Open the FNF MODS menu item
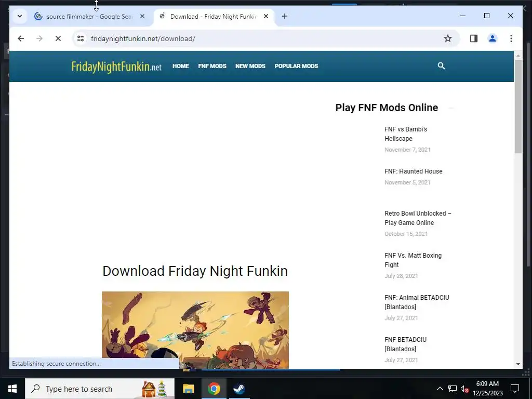The width and height of the screenshot is (532, 399). tap(212, 66)
